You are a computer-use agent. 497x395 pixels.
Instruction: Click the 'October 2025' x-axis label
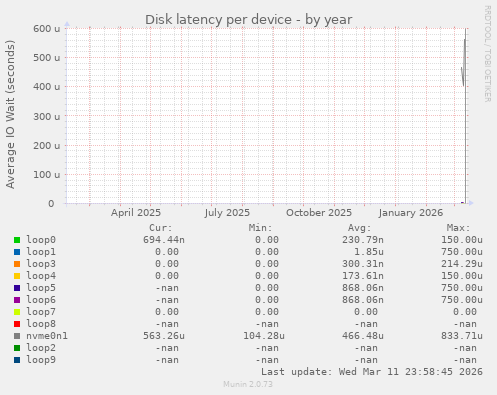[319, 213]
